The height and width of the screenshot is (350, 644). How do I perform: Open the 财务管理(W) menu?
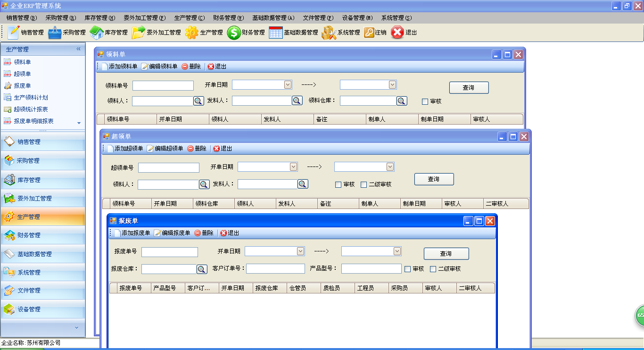228,18
